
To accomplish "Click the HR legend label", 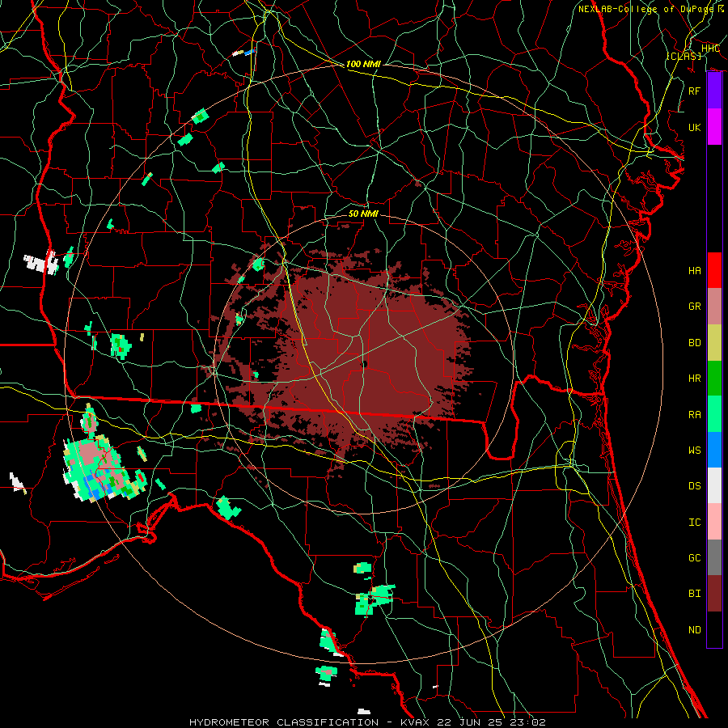I will (x=694, y=379).
